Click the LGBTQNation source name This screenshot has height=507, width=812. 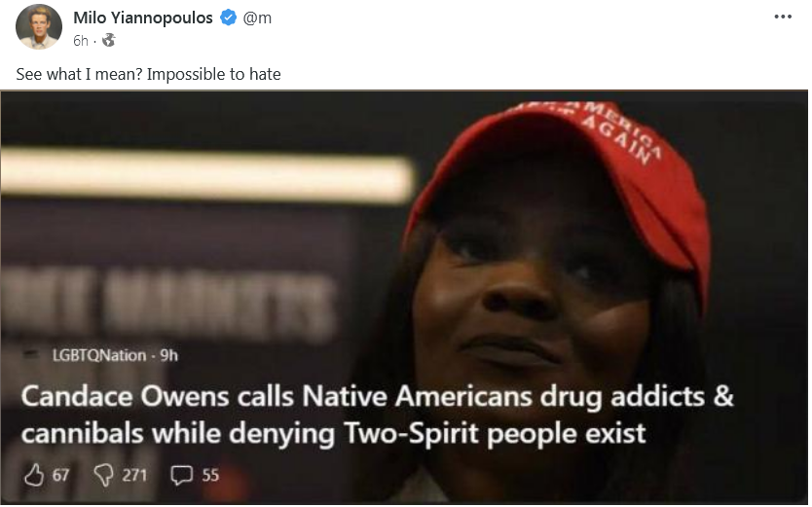click(x=99, y=355)
